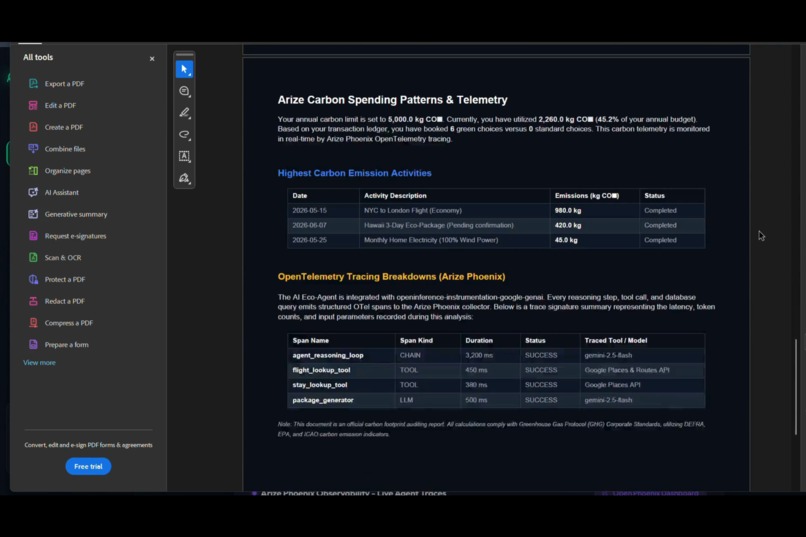Click the 980.0 kg emissions value
The width and height of the screenshot is (806, 537).
(x=568, y=211)
